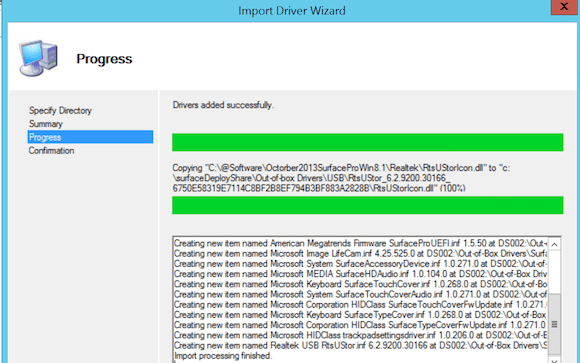The height and width of the screenshot is (363, 580).
Task: Select the highlighted Progress step
Action: [x=90, y=137]
